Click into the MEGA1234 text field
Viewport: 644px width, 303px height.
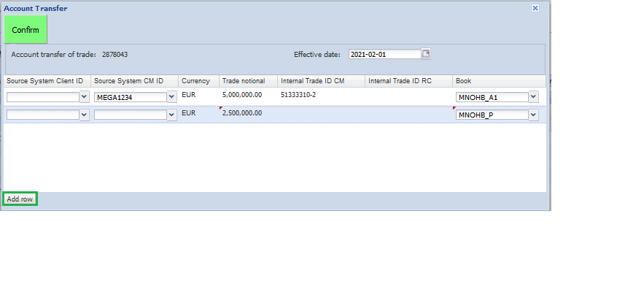[x=130, y=96]
